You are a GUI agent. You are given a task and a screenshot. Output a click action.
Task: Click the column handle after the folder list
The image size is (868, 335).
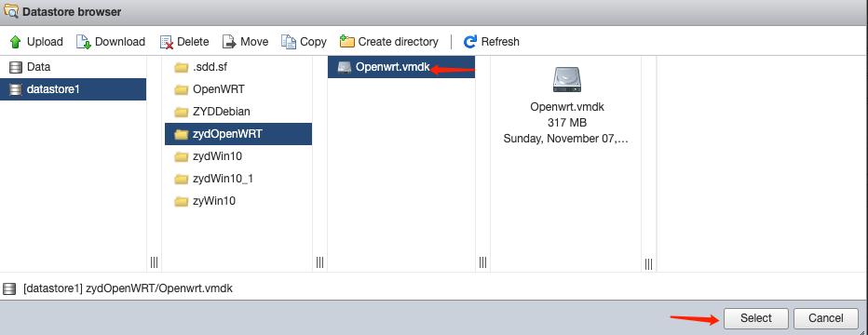(x=320, y=262)
